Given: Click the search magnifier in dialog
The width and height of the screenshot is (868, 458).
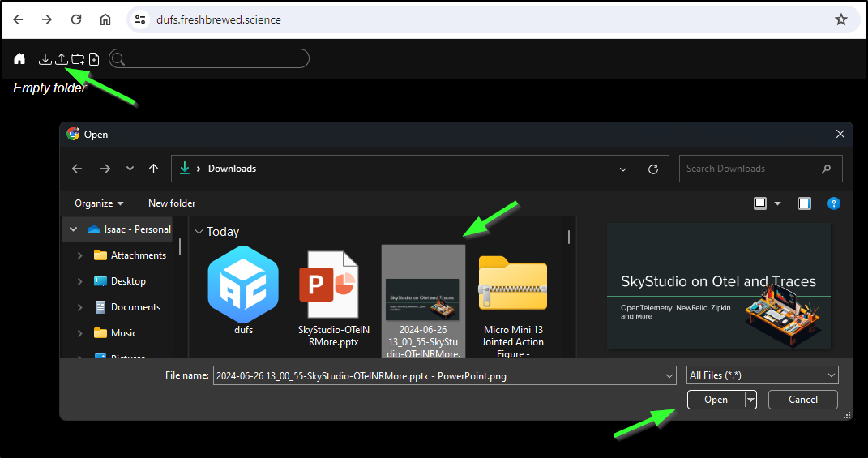Looking at the screenshot, I should tap(826, 169).
